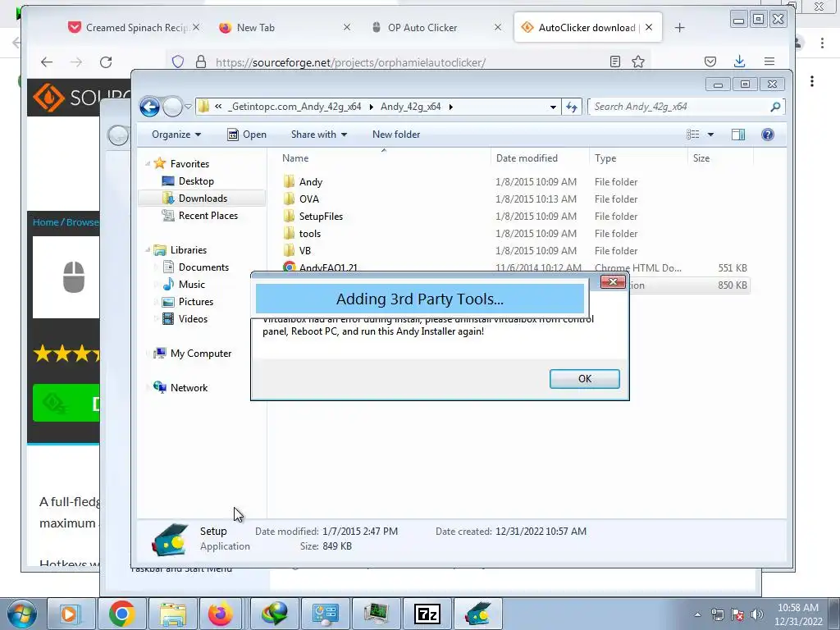840x630 pixels.
Task: Select Downloads in the navigation pane
Action: point(203,199)
